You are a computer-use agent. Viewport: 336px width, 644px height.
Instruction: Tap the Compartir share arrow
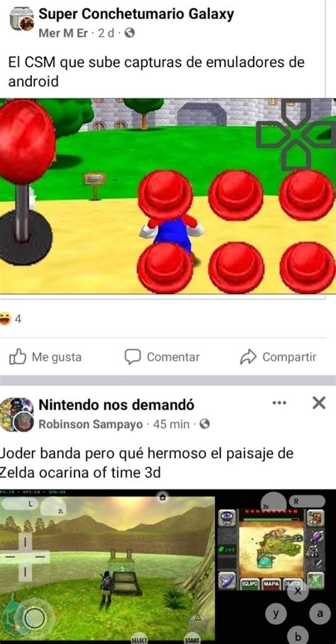coord(248,357)
